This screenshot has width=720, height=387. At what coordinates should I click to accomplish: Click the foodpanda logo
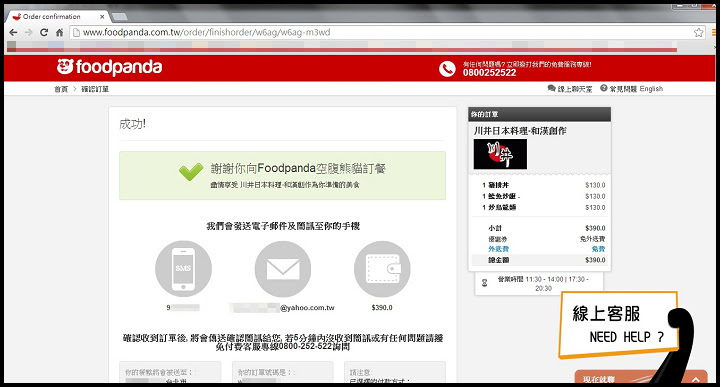pyautogui.click(x=109, y=67)
